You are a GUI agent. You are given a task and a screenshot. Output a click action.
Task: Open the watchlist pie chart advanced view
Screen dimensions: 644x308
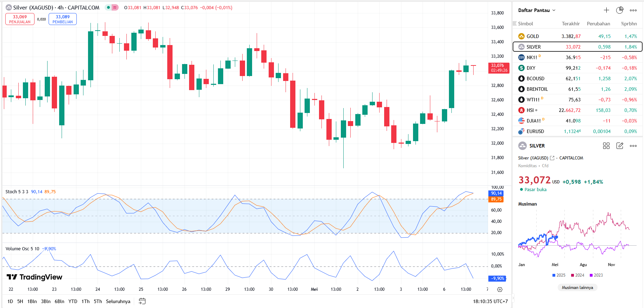point(620,10)
